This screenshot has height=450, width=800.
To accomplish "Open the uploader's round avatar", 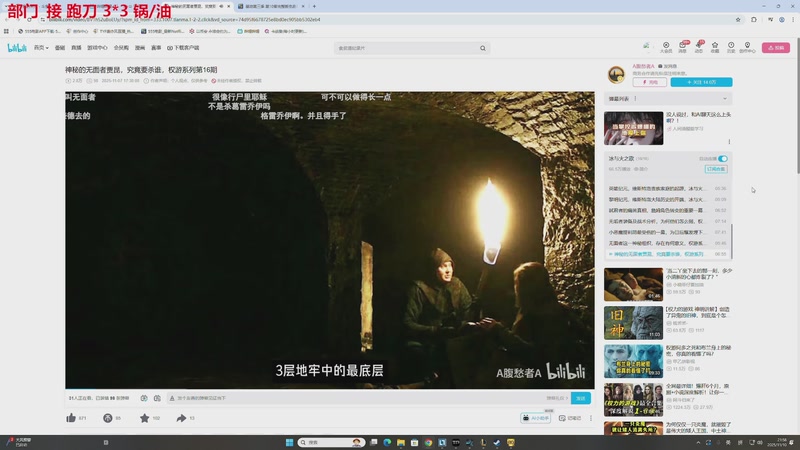I will pos(616,74).
